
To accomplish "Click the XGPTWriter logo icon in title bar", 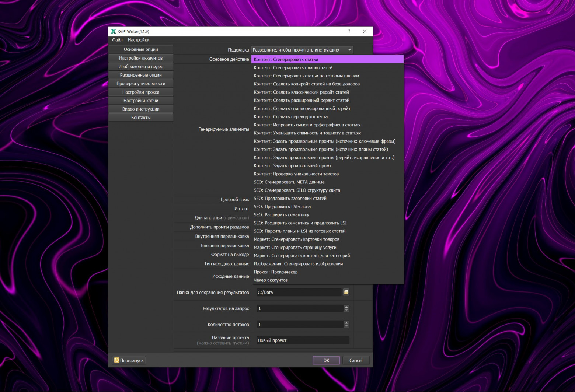I will point(114,31).
